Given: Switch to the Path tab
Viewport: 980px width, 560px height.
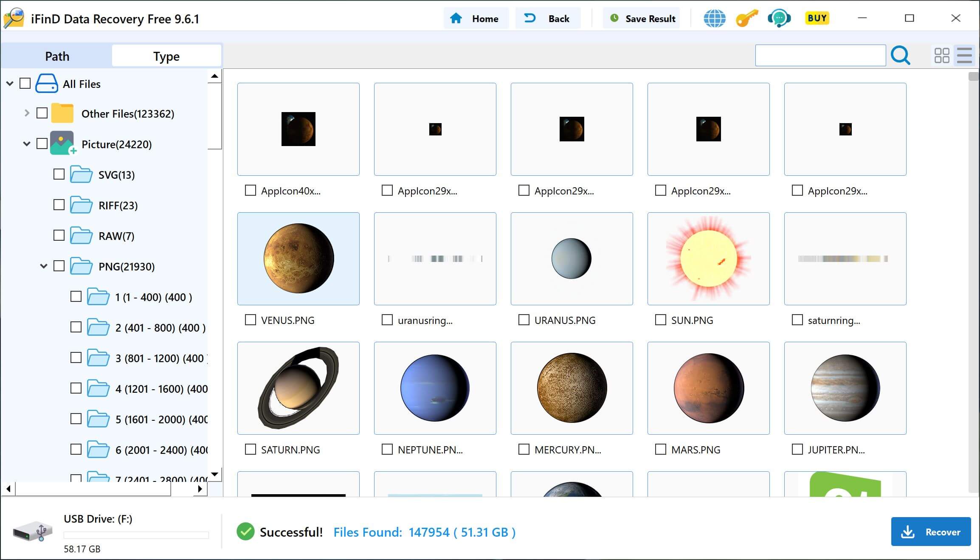Looking at the screenshot, I should click(57, 56).
